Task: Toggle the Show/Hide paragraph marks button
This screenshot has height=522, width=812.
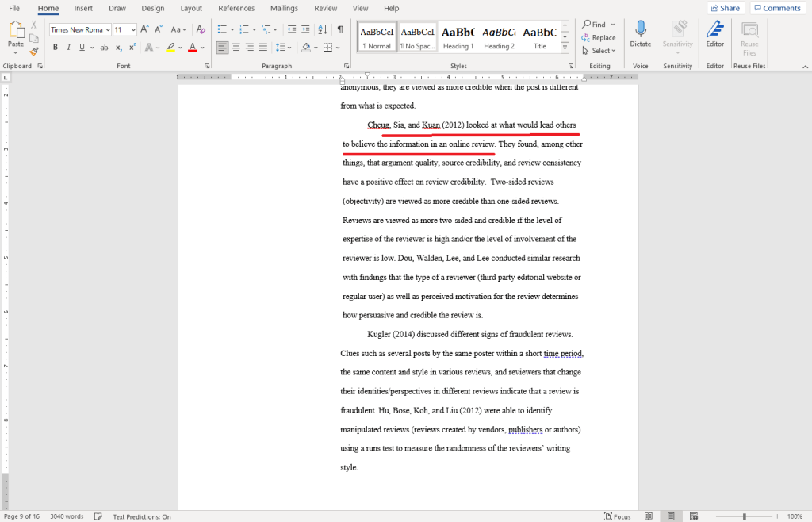Action: [340, 29]
